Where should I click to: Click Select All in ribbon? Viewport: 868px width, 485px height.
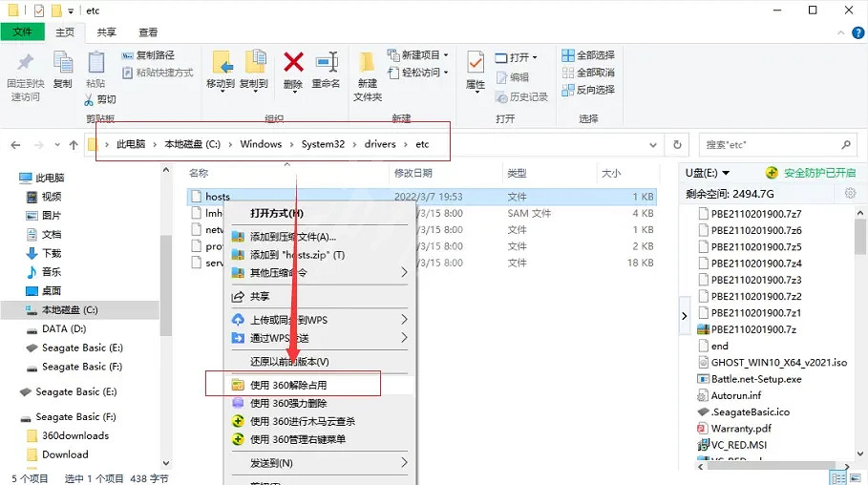tap(588, 54)
